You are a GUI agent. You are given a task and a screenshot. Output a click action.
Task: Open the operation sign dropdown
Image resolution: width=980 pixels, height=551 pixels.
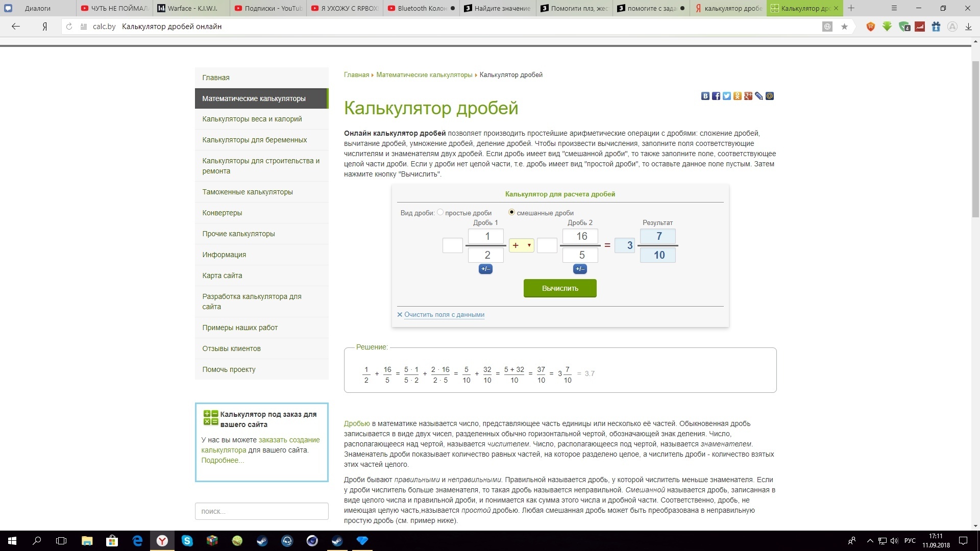click(x=521, y=245)
